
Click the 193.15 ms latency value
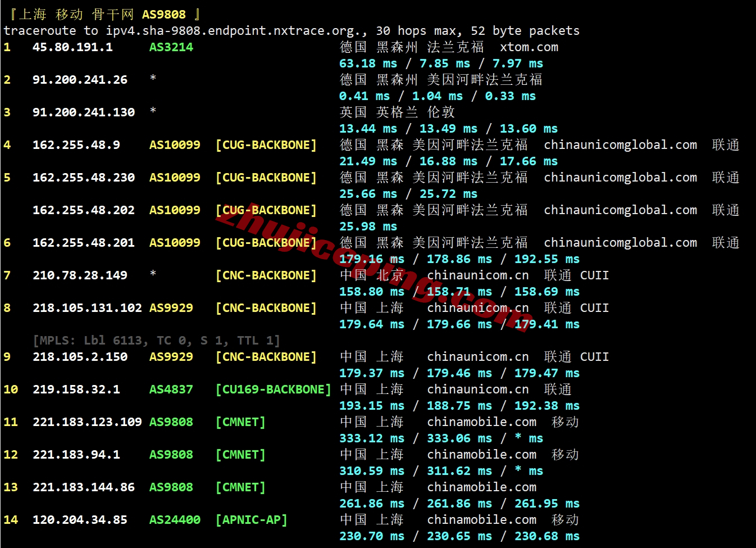[372, 406]
